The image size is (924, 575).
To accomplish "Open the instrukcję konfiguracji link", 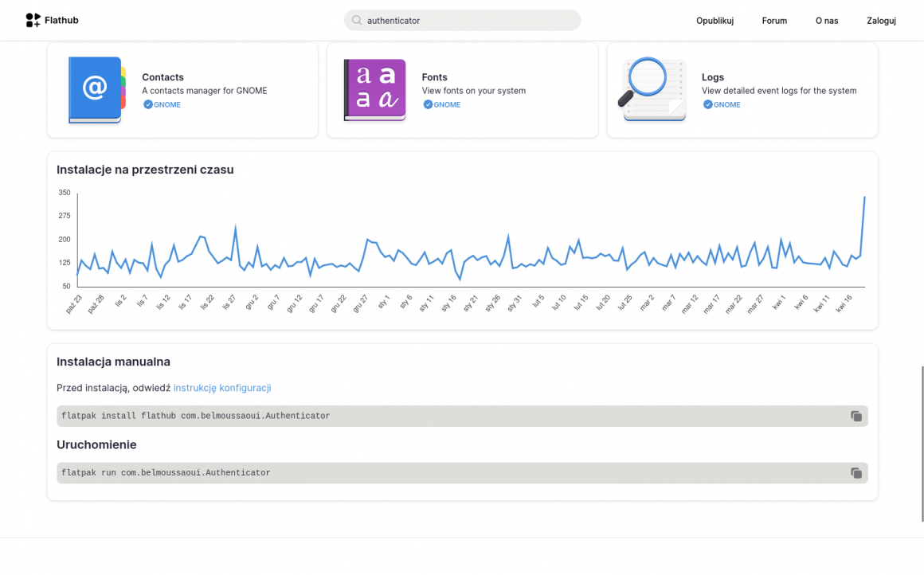I will (222, 388).
